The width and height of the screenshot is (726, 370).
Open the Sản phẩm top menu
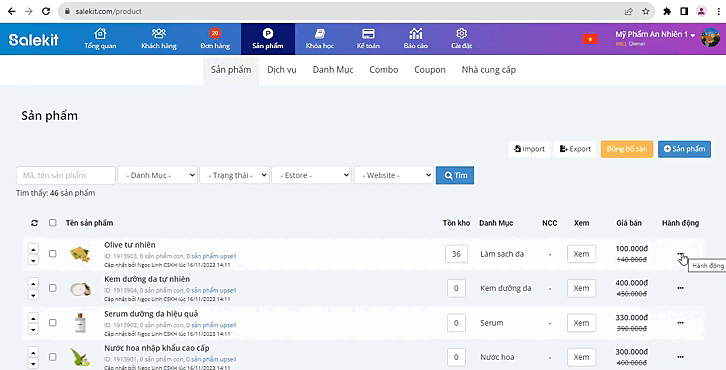(268, 39)
